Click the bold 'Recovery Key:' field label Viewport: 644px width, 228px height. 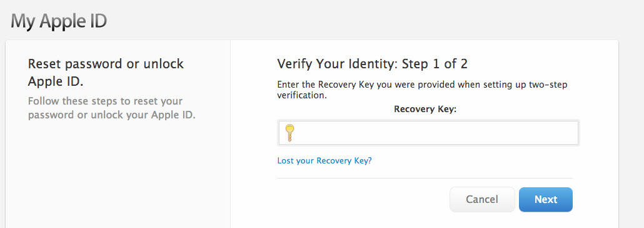pos(425,109)
